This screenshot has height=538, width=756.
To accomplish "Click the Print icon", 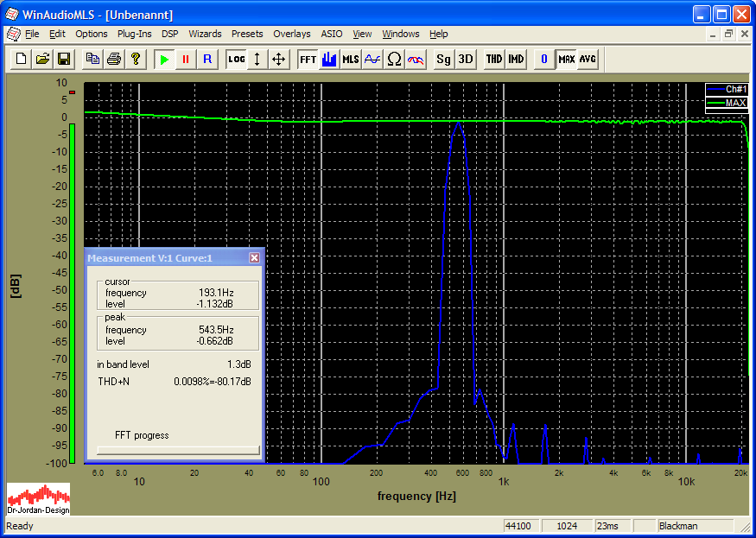I will [x=113, y=59].
